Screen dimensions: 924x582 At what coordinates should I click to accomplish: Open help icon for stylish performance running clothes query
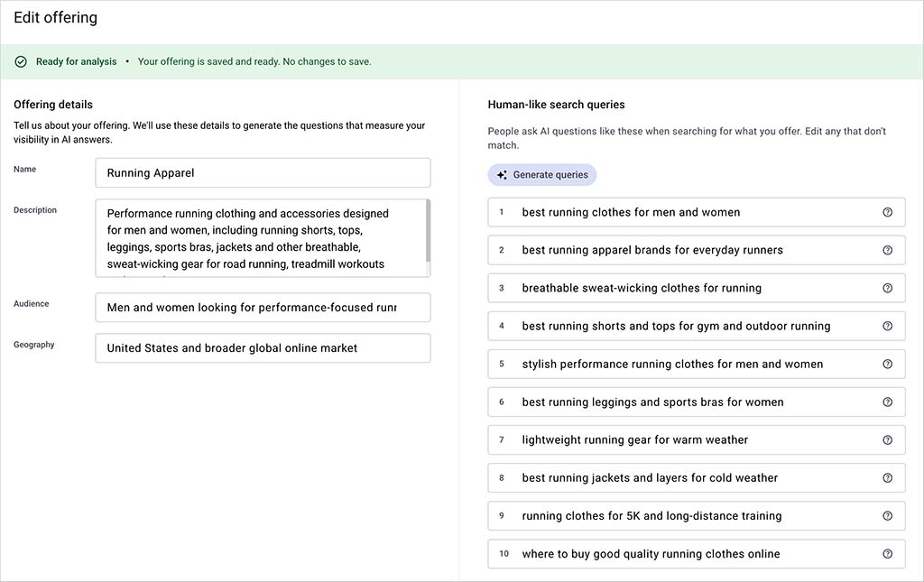(x=888, y=364)
